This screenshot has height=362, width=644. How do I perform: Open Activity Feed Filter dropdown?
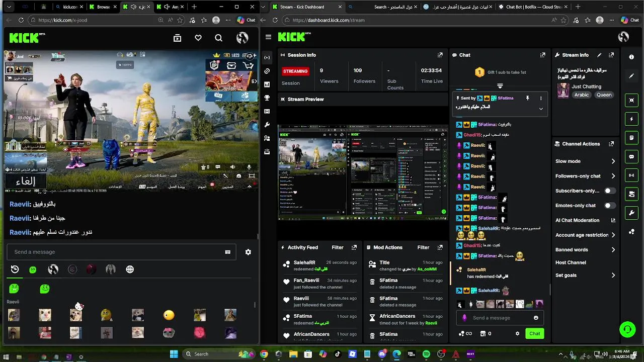point(338,247)
